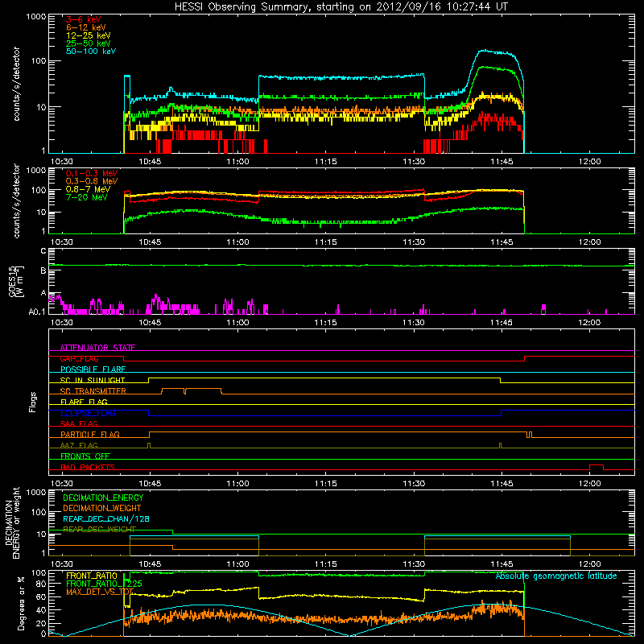This screenshot has width=644, height=644.
Task: Click the MAX_DET_VS_TOT legend label
Action: click(100, 592)
